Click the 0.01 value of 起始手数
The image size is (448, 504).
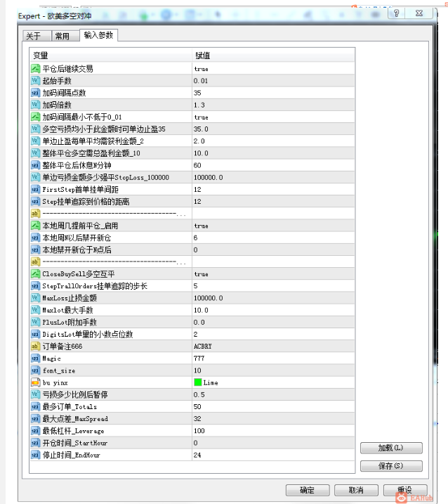[201, 81]
